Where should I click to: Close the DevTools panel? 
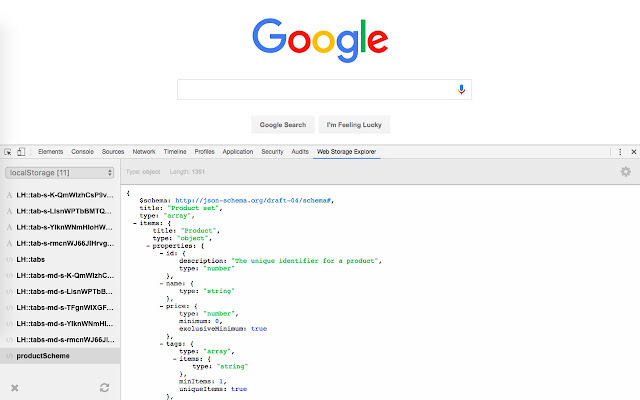click(x=634, y=152)
